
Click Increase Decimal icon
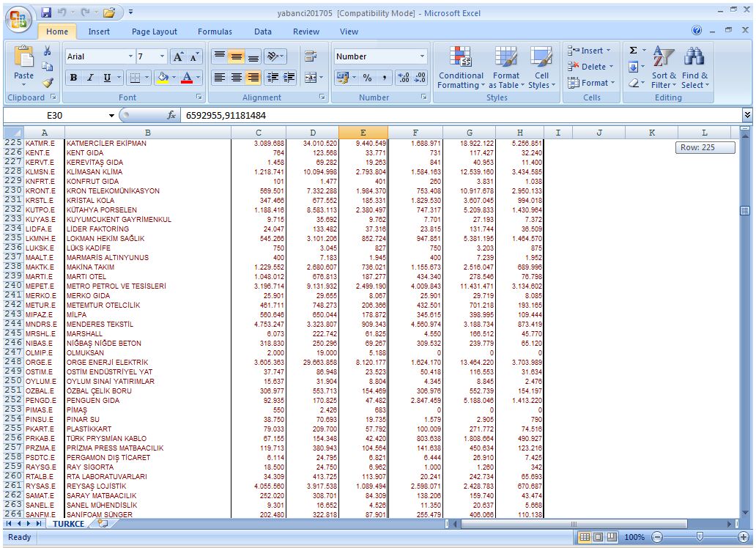pyautogui.click(x=404, y=77)
